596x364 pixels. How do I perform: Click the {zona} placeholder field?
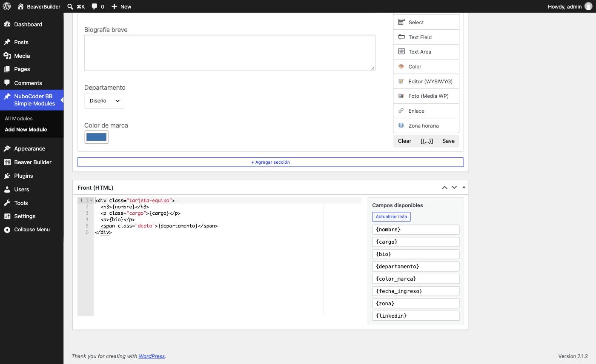(x=415, y=304)
